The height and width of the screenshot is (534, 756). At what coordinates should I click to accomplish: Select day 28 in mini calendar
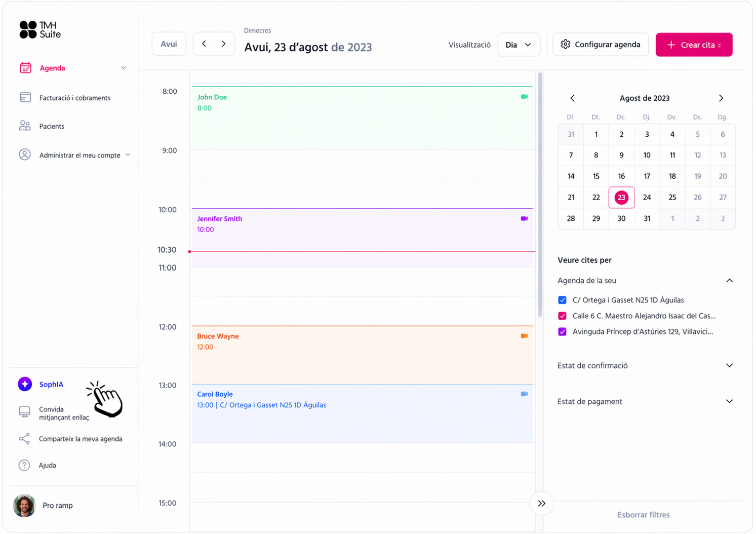571,218
